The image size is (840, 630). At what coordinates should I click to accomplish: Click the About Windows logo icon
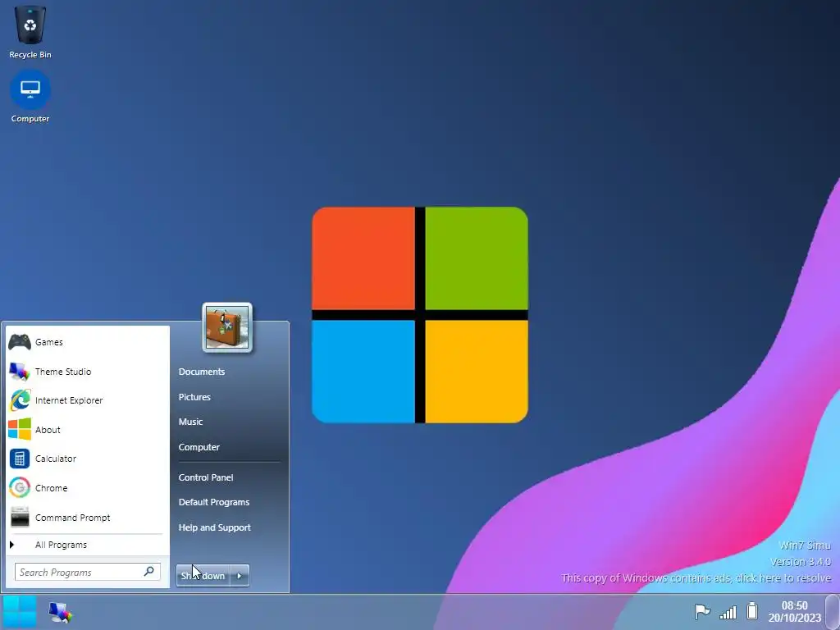(20, 430)
